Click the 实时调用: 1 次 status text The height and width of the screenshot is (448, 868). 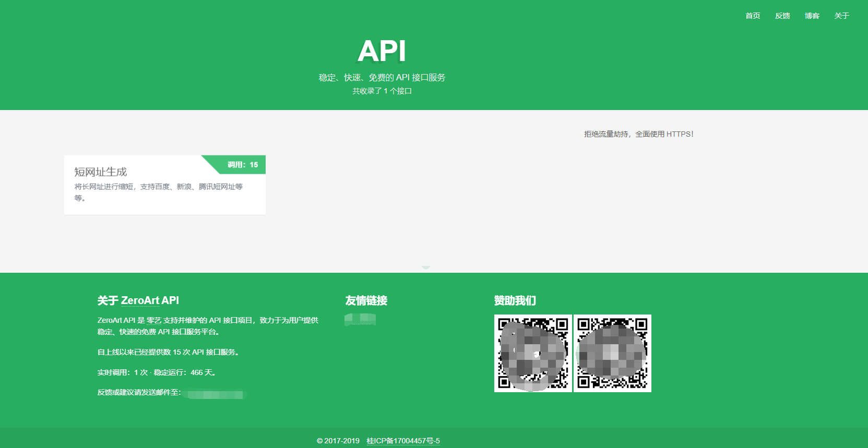[x=123, y=372]
